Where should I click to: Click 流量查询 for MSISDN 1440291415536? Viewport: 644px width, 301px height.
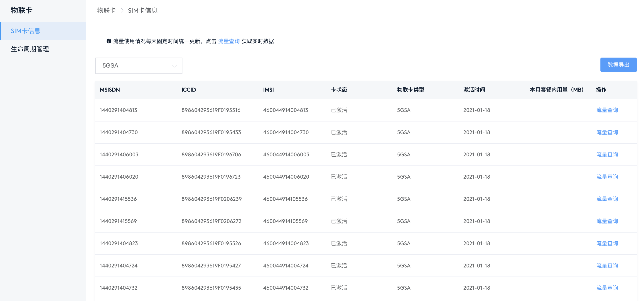click(607, 199)
